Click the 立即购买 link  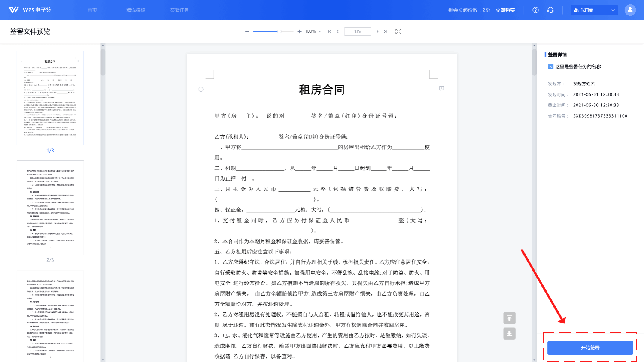click(505, 10)
